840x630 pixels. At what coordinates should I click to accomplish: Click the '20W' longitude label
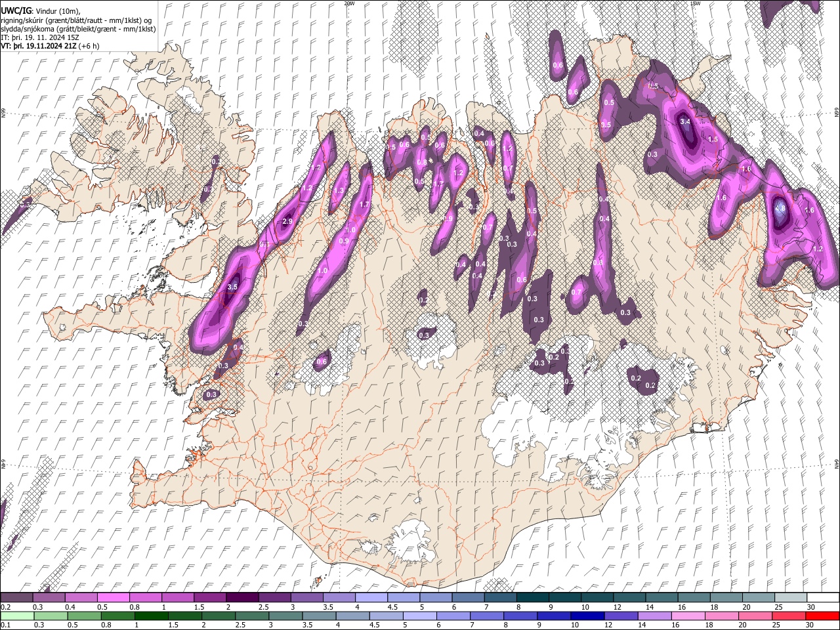[349, 3]
